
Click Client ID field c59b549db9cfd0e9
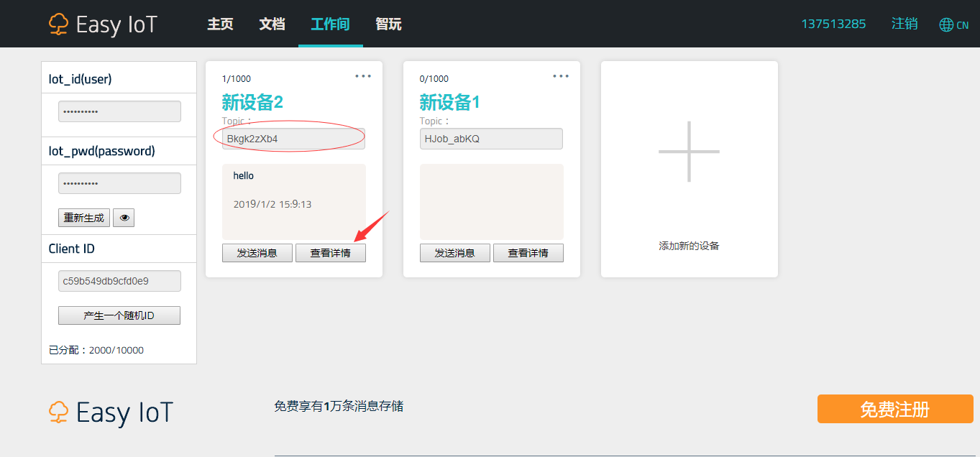[x=119, y=281]
